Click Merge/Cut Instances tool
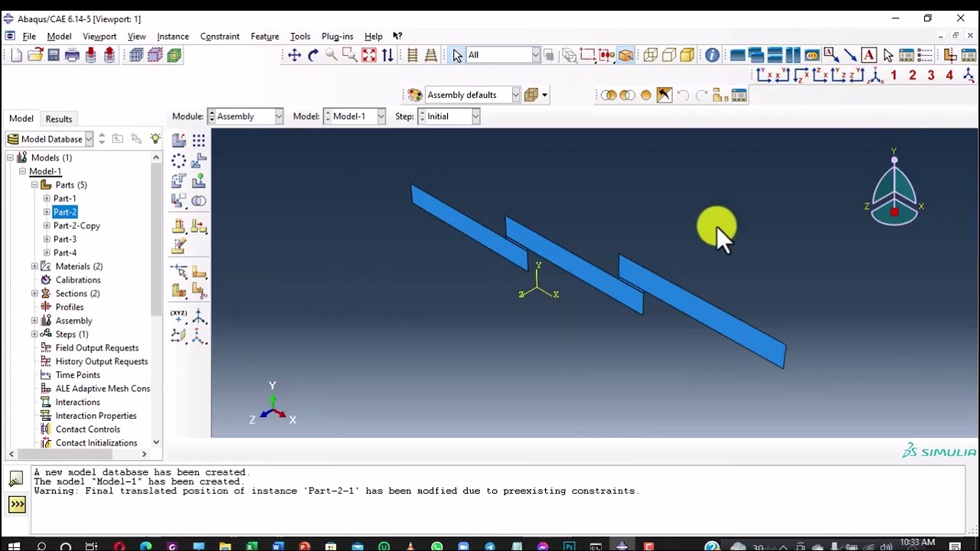980x551 pixels. (x=199, y=201)
